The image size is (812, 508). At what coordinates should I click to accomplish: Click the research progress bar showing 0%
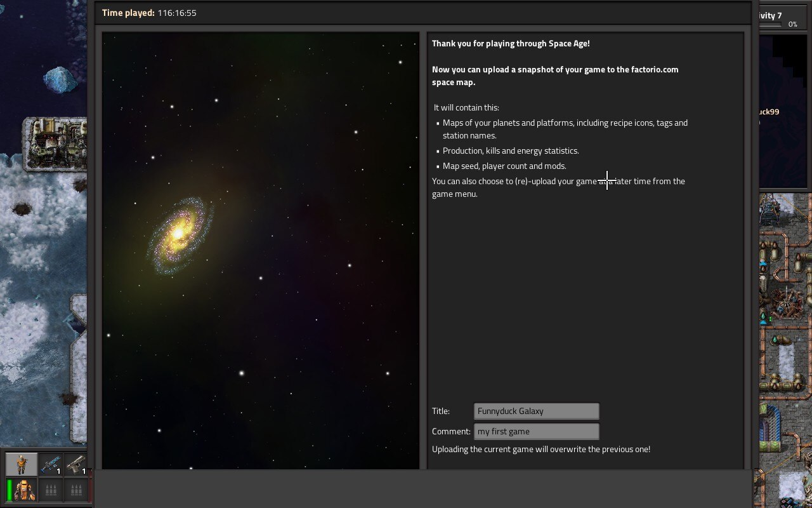(770, 25)
